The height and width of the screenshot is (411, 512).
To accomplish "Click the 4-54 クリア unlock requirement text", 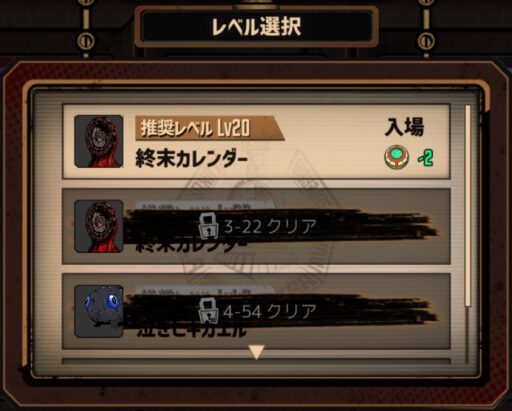I will pyautogui.click(x=270, y=311).
